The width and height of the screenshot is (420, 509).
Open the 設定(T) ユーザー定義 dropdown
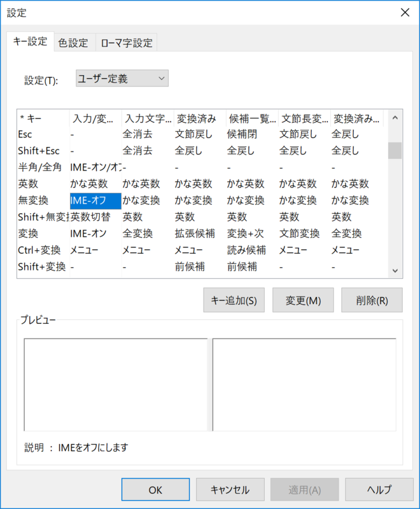(122, 78)
